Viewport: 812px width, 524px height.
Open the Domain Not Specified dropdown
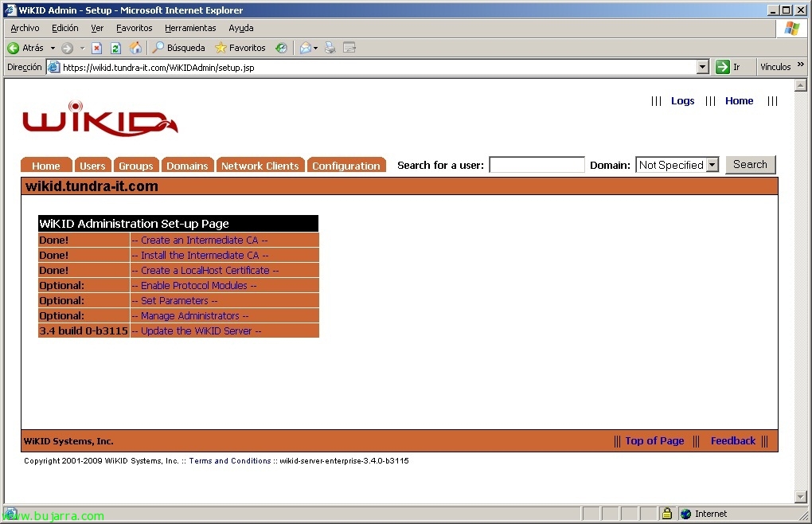tap(677, 165)
